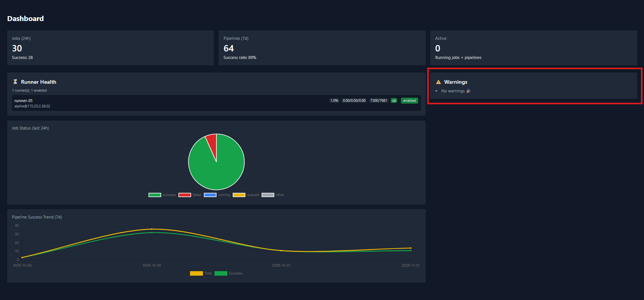This screenshot has height=300, width=644.
Task: Click the Warnings panel heading
Action: tap(456, 82)
